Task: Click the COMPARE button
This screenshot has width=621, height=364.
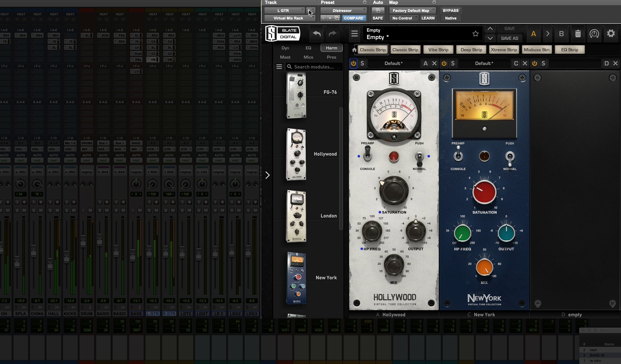Action: pyautogui.click(x=354, y=18)
